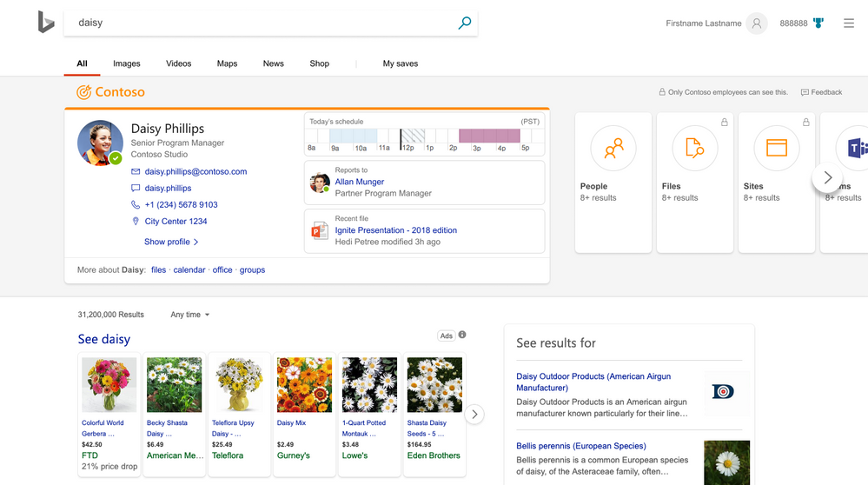Click the Bellis perennis flower thumbnail

tap(727, 463)
